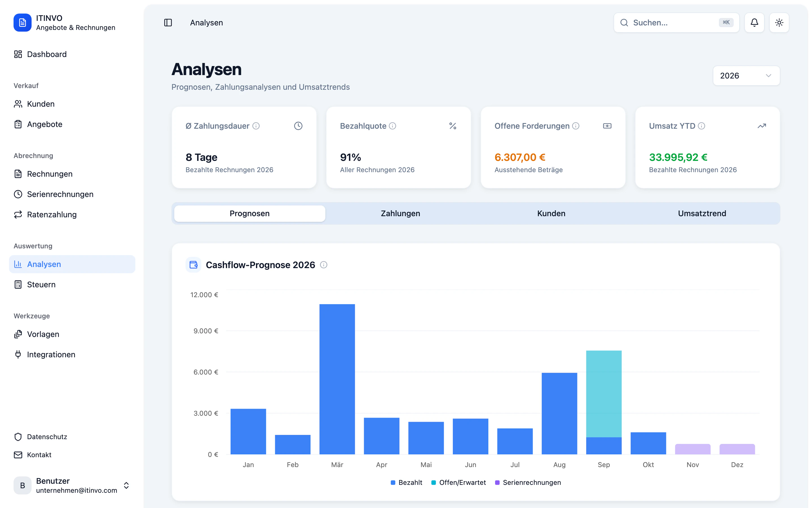Open Angebote in the sidebar

[x=72, y=124]
